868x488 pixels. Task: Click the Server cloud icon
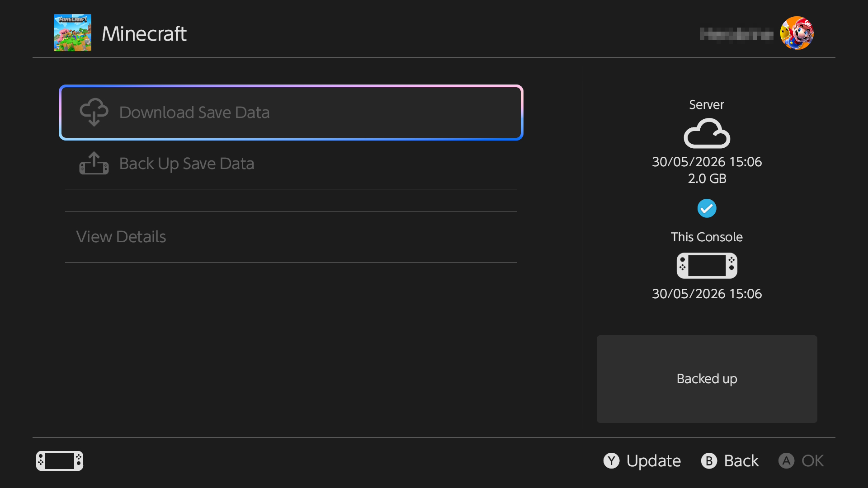[707, 133]
